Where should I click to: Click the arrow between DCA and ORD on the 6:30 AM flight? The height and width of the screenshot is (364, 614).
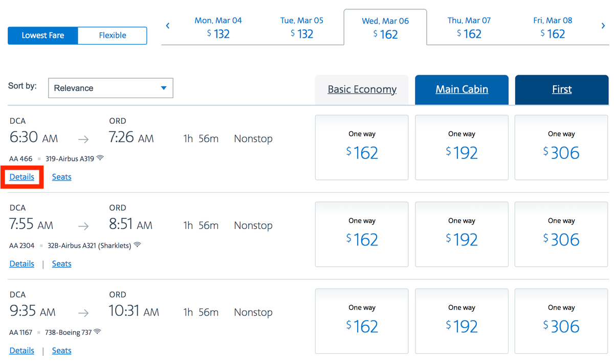83,139
